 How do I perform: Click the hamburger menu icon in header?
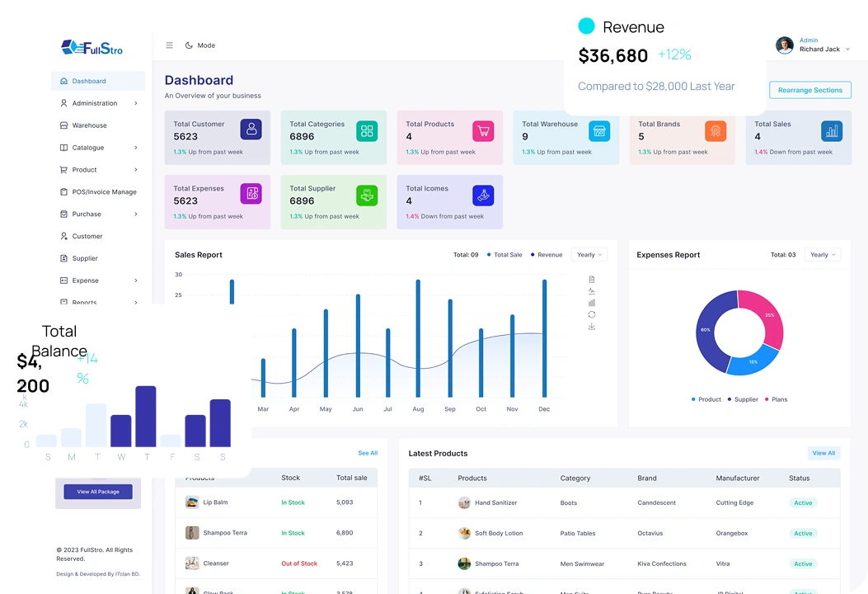(x=169, y=45)
